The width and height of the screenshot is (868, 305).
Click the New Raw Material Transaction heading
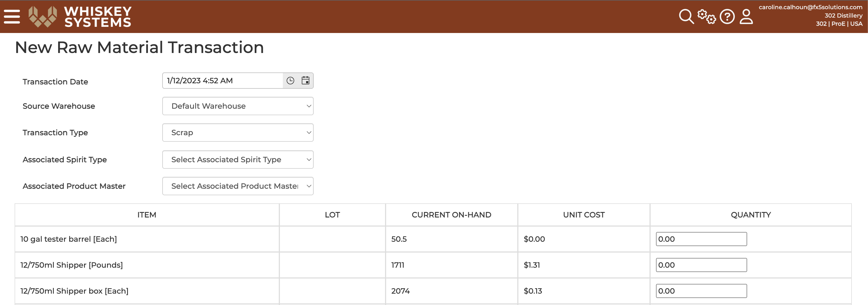[140, 47]
